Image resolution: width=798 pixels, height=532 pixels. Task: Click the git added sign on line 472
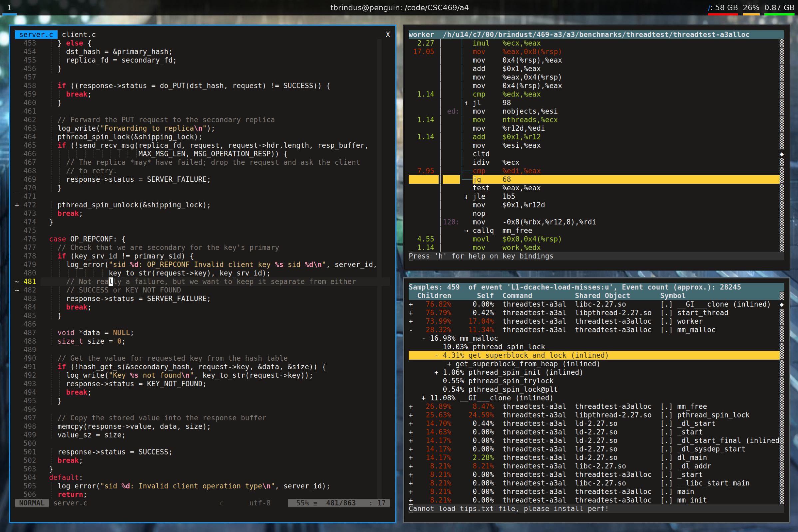(17, 205)
